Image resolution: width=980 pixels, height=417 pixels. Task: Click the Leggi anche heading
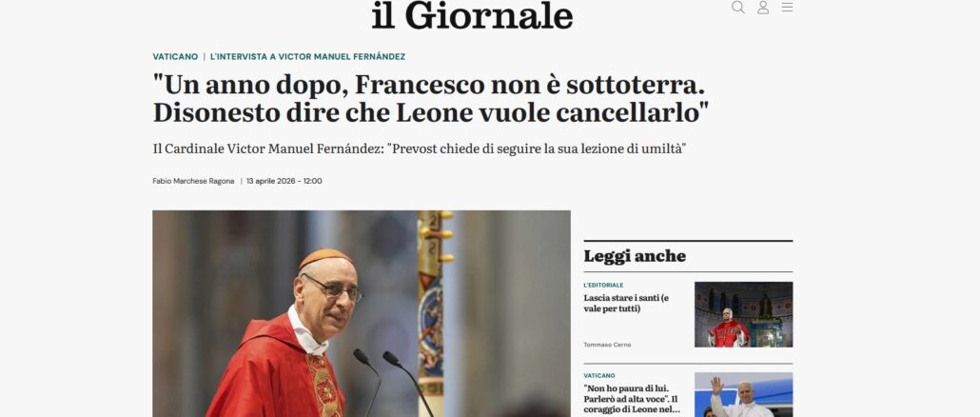635,256
